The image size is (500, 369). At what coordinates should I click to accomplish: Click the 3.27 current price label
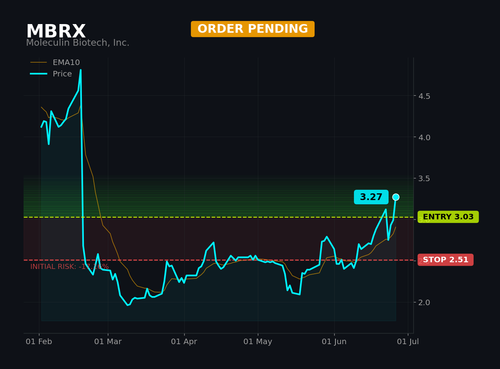pyautogui.click(x=371, y=197)
